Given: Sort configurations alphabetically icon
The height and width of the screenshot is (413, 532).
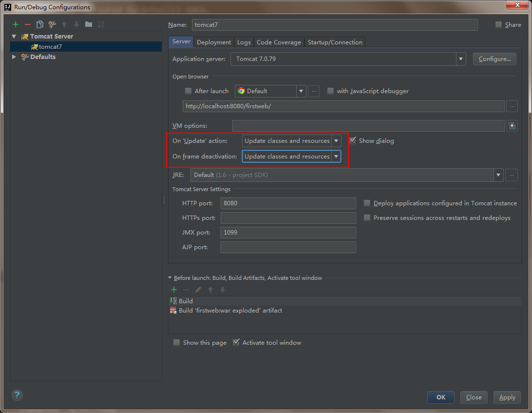Looking at the screenshot, I should [x=101, y=24].
